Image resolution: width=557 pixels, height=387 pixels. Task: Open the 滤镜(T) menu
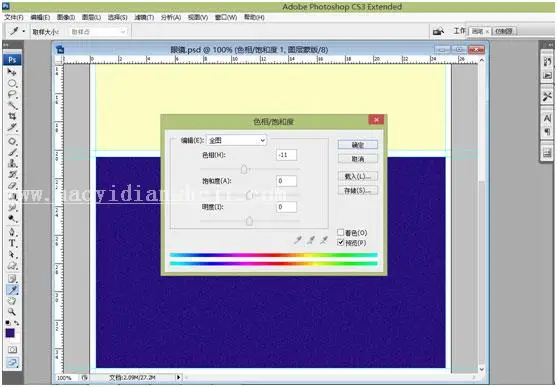(x=144, y=17)
